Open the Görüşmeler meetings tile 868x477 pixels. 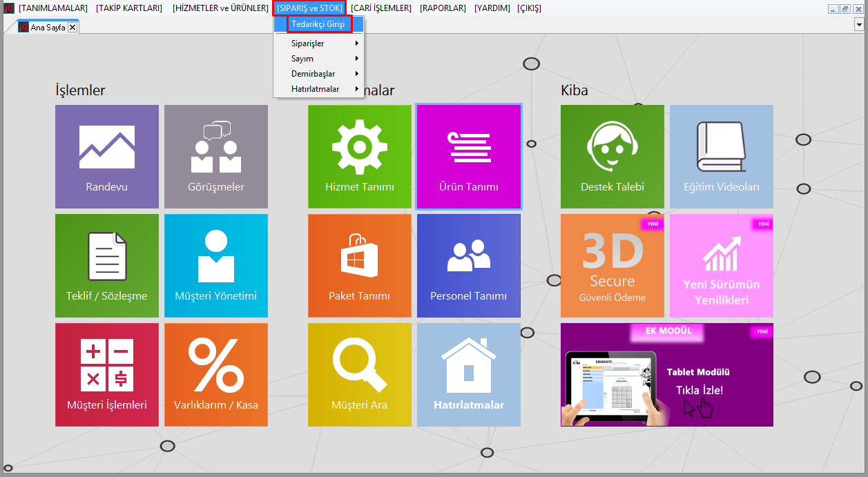(216, 157)
